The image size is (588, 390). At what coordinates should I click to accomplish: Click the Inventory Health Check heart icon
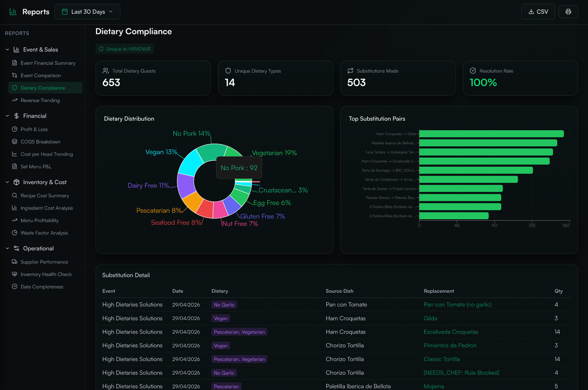15,274
